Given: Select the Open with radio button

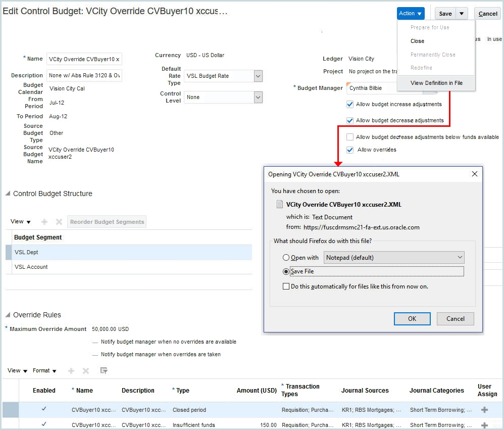Looking at the screenshot, I should (x=286, y=258).
